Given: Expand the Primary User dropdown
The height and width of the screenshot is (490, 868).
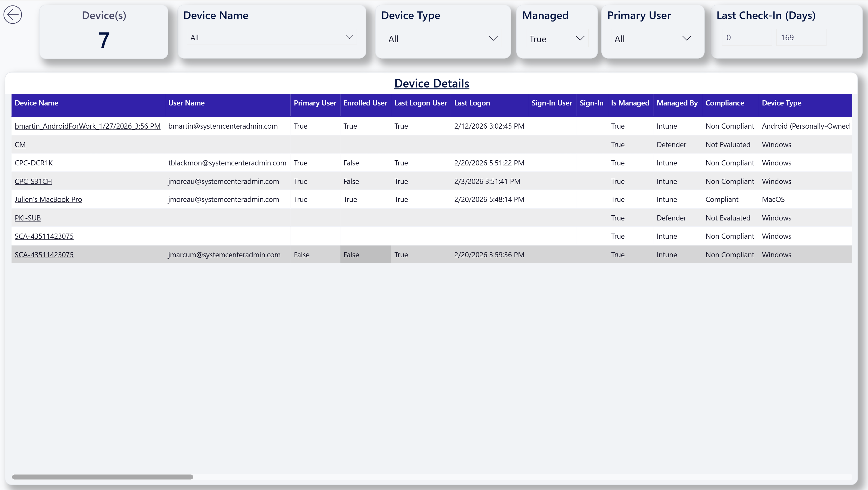Looking at the screenshot, I should (x=652, y=39).
